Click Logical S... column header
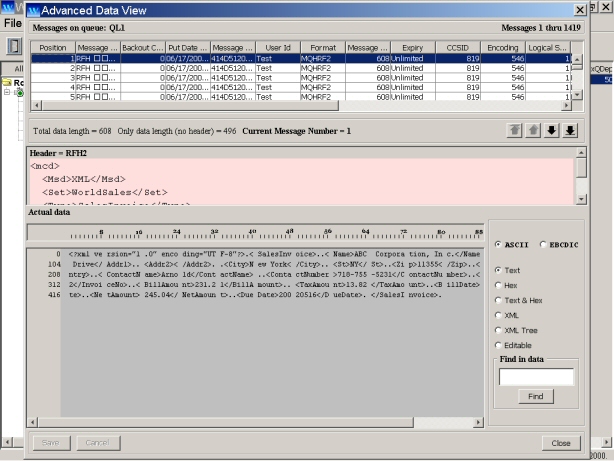This screenshot has width=614, height=461. point(548,47)
